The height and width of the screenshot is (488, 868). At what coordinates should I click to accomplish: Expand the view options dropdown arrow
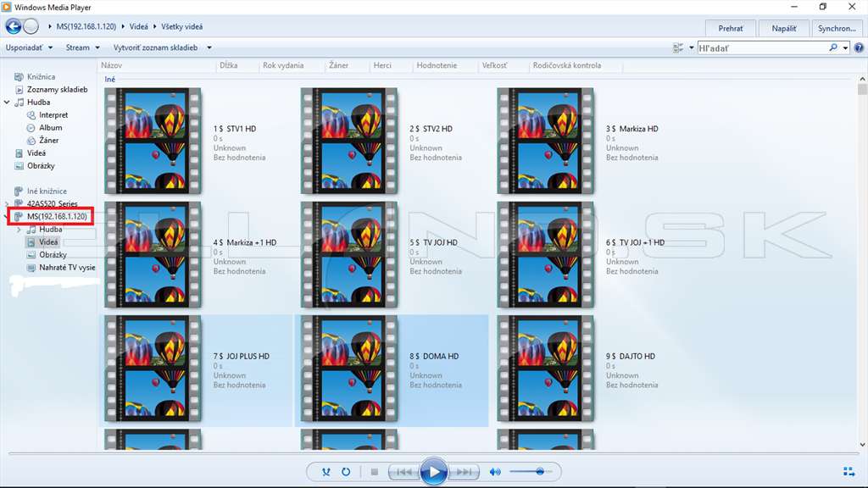[x=692, y=48]
